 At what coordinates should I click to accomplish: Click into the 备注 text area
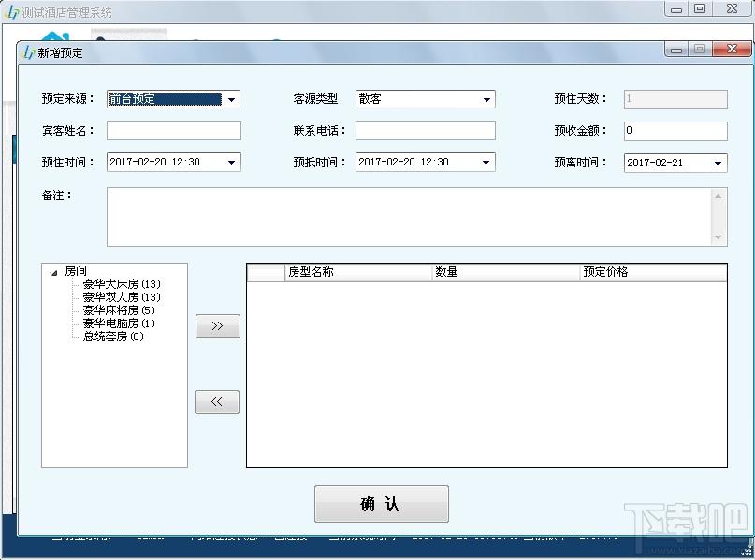409,217
